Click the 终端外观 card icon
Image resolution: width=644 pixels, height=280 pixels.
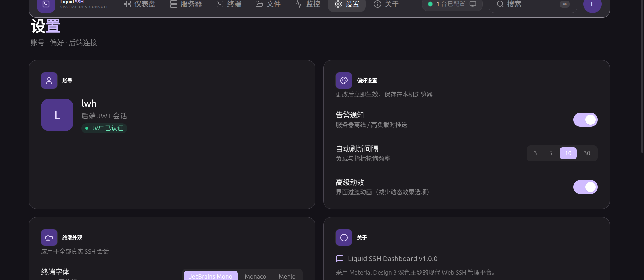[49, 238]
